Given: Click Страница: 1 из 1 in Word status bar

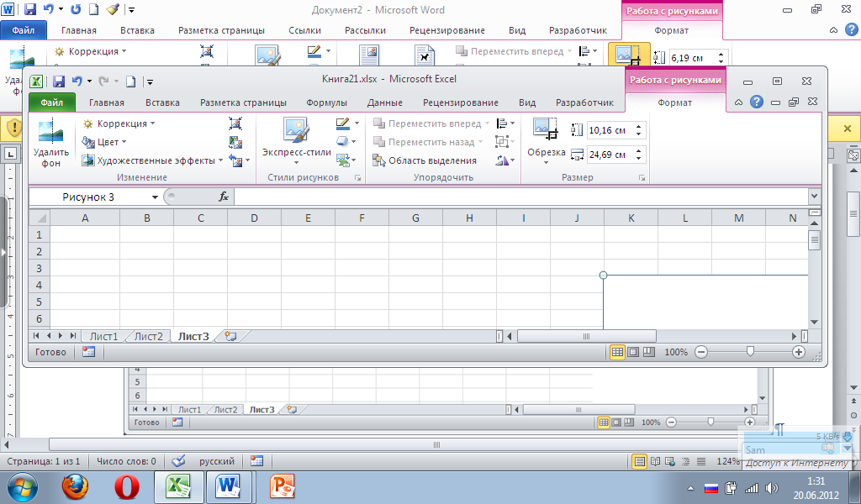Looking at the screenshot, I should 44,461.
